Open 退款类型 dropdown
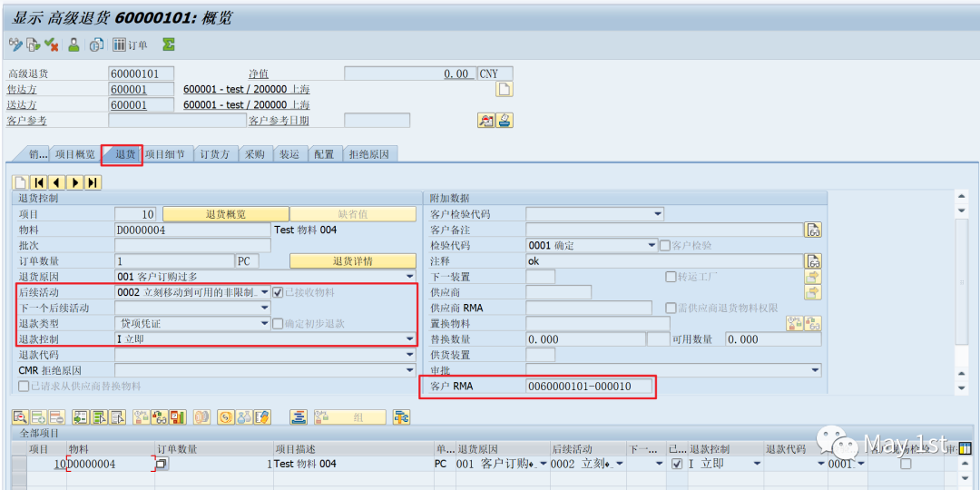Image resolution: width=980 pixels, height=490 pixels. click(x=264, y=324)
